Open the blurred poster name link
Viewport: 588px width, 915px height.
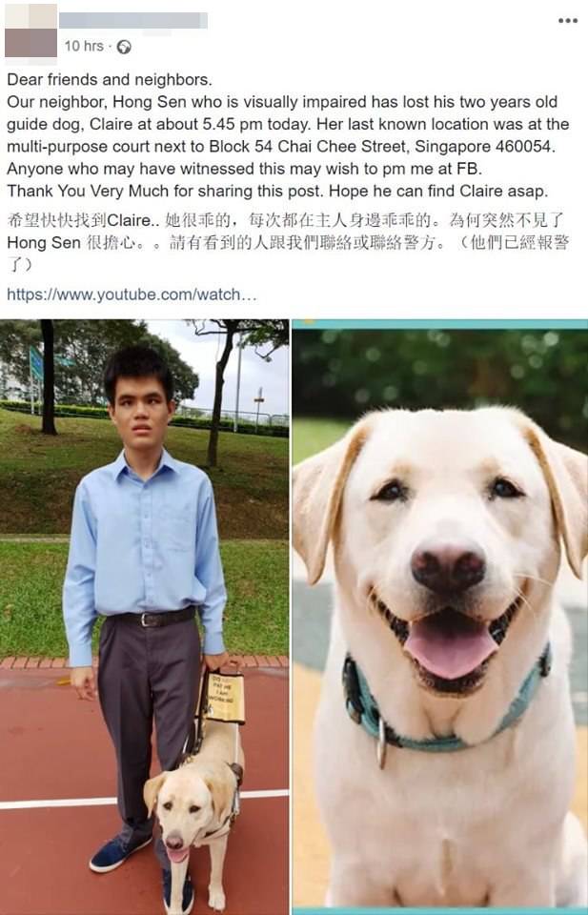(133, 20)
